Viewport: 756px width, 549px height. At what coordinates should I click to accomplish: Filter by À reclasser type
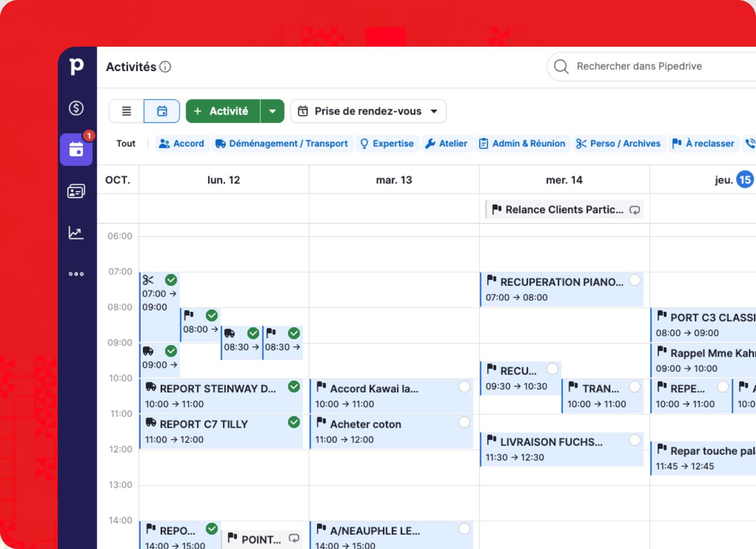[x=703, y=143]
